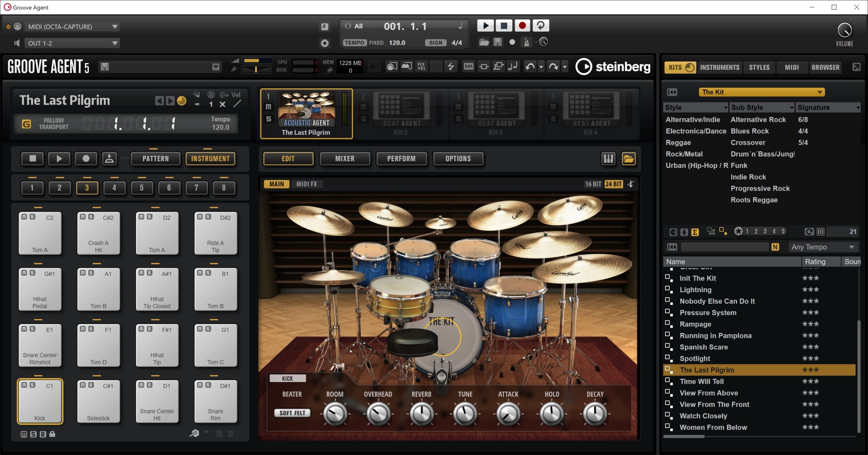Open the MIDI (OCTA-CAPTURE) input dropdown

(x=72, y=26)
